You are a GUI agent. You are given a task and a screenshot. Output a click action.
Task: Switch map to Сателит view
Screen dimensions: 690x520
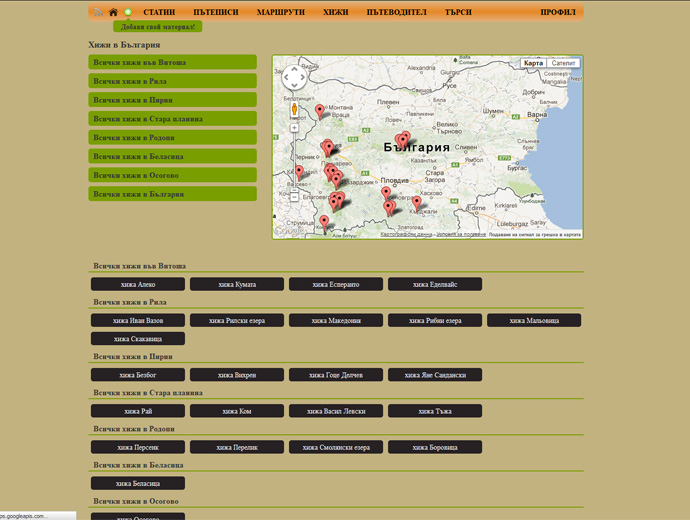(563, 63)
